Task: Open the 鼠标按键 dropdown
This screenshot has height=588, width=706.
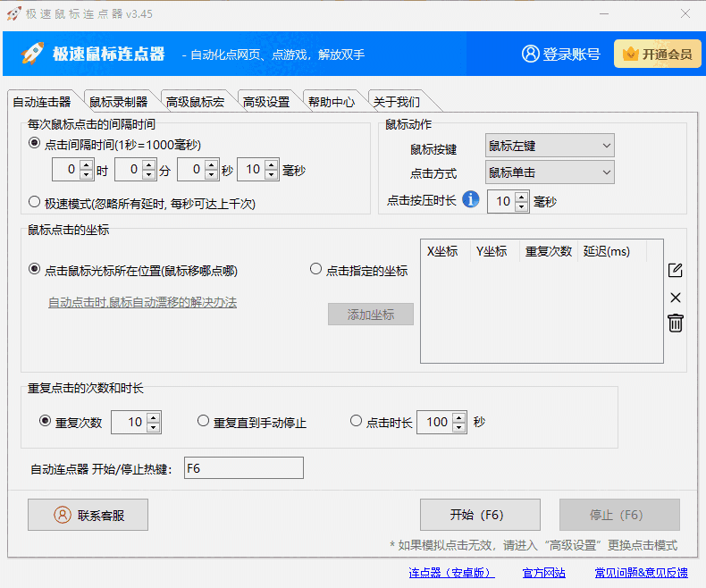Action: 549,145
